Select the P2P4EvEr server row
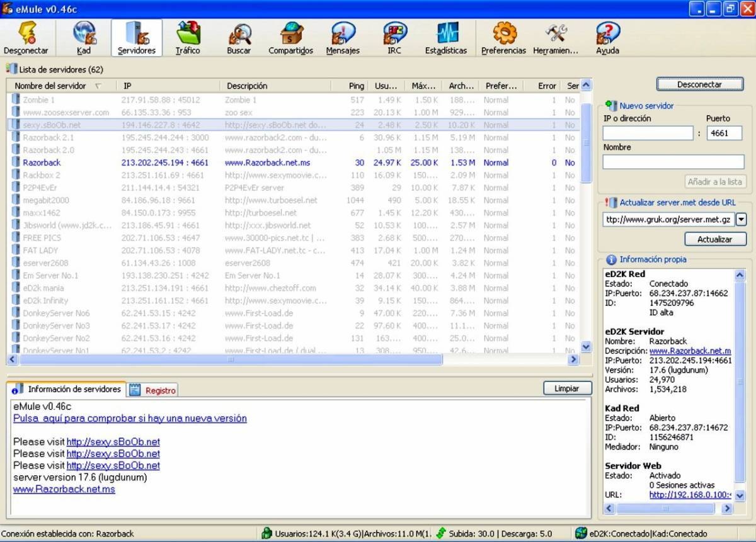756x542 pixels. [294, 188]
